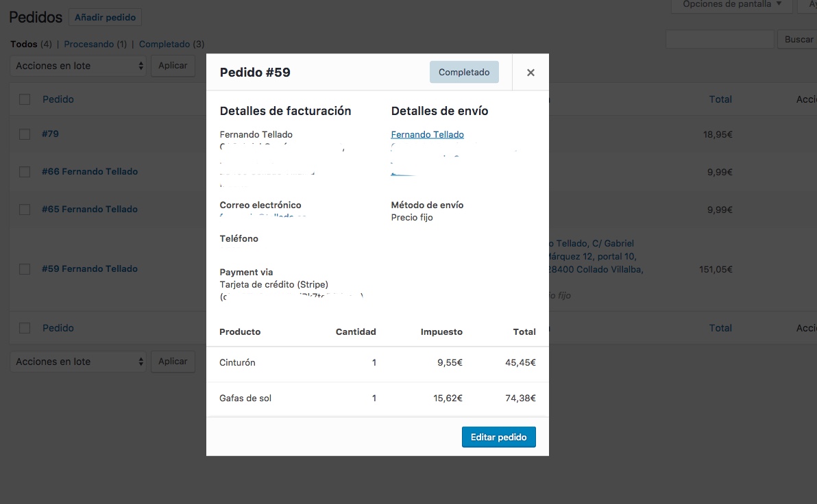Open the bottom Acciones en lote dropdown
The image size is (817, 504).
tap(78, 362)
